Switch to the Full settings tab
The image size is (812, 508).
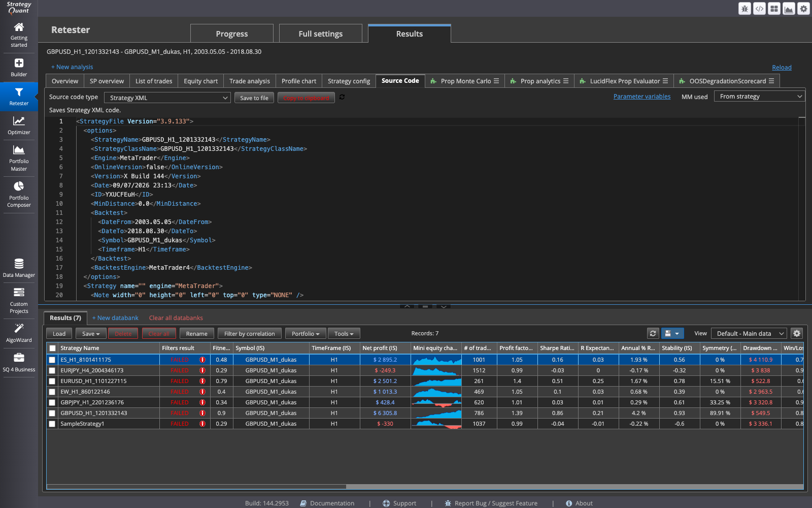[x=321, y=34]
